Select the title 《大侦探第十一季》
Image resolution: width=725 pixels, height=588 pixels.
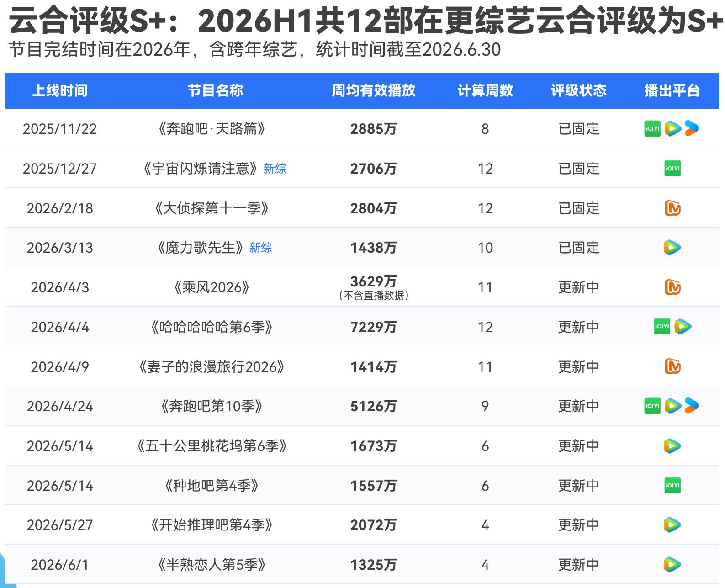(212, 208)
